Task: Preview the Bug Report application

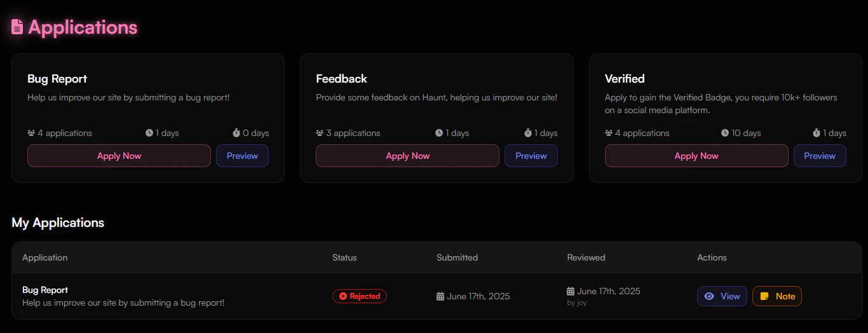Action: (x=242, y=156)
